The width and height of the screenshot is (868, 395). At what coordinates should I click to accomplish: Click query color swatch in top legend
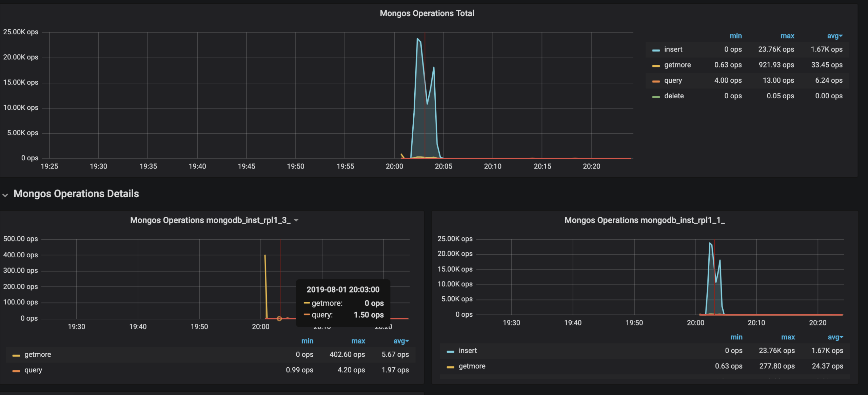(656, 81)
